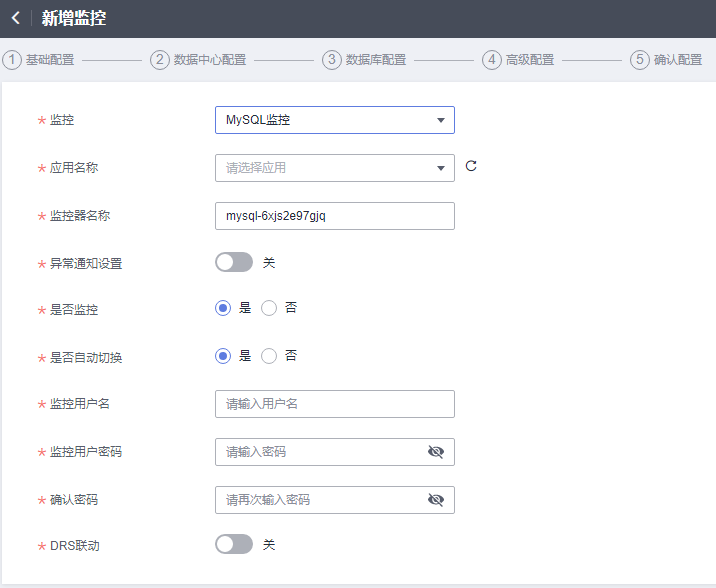Select 是 for 是否自动切换

coord(223,356)
